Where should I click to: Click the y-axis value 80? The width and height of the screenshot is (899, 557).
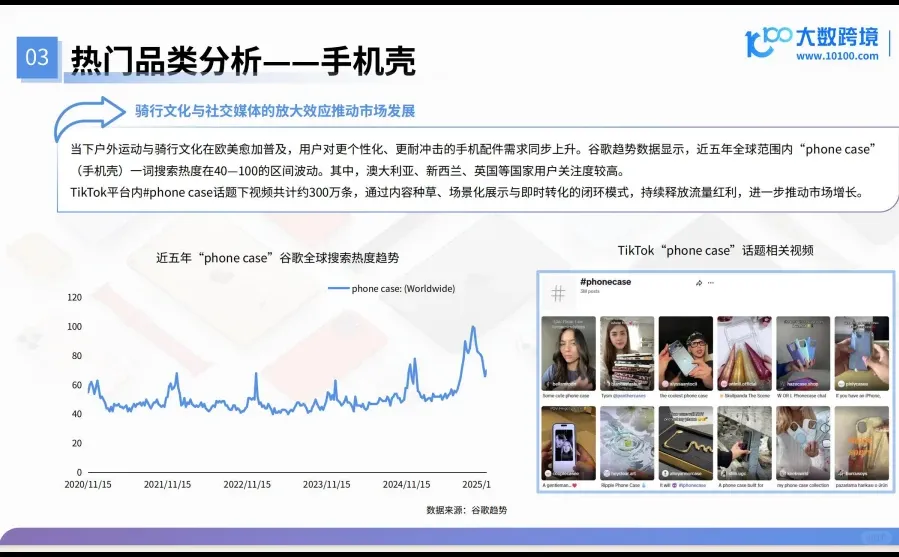pyautogui.click(x=77, y=356)
